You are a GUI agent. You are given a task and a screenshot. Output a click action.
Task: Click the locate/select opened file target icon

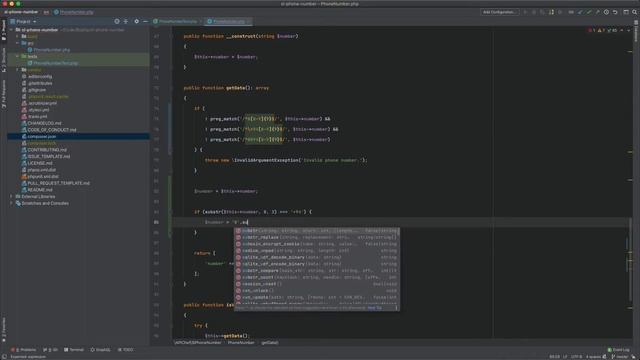[x=117, y=21]
